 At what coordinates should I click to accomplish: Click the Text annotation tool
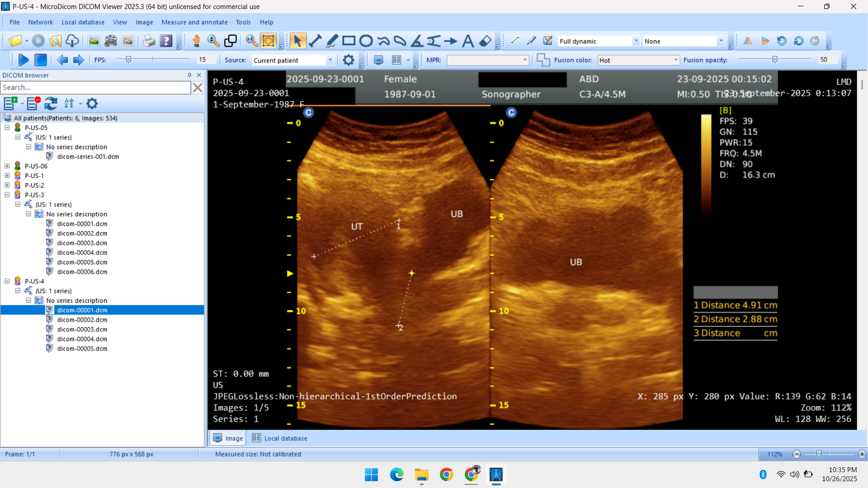click(x=468, y=41)
